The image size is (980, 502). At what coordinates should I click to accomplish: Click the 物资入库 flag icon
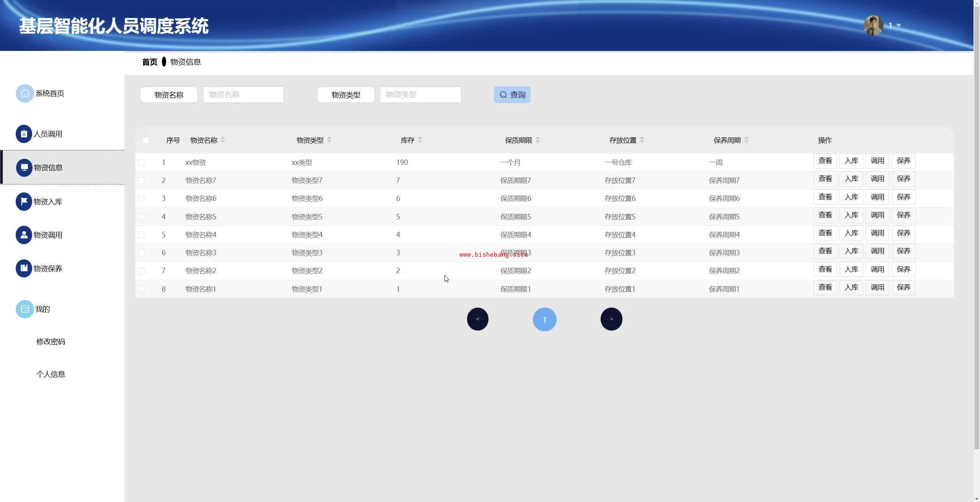pos(24,201)
